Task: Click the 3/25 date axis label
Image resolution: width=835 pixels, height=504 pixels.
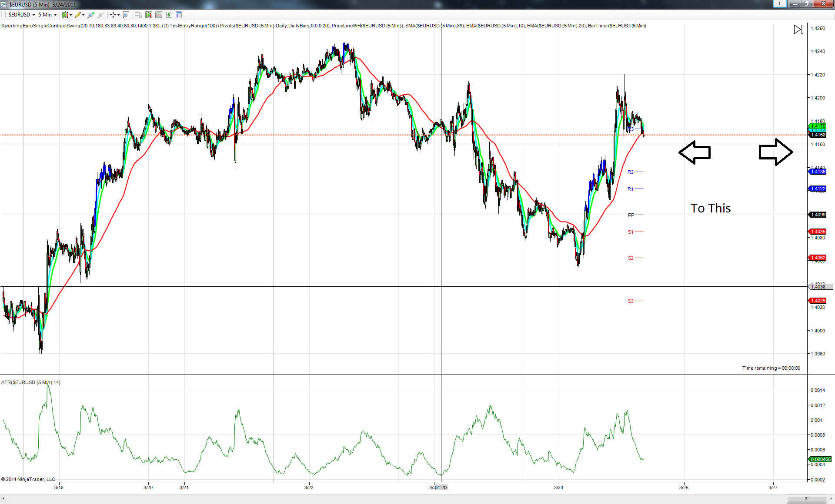Action: coord(684,487)
